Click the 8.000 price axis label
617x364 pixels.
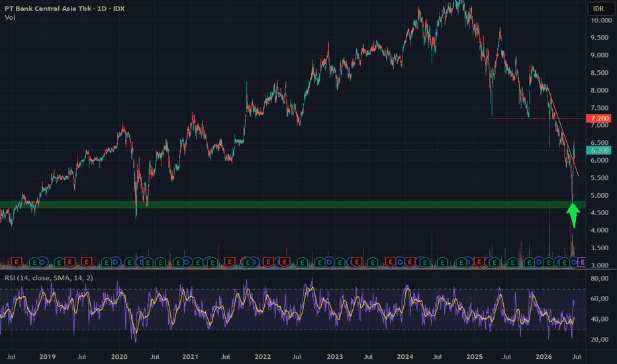pos(600,90)
